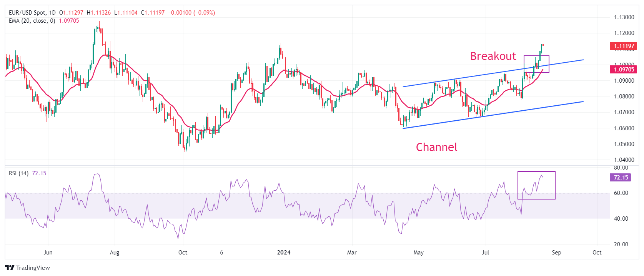The image size is (644, 276).
Task: Click the EUR/USD Spot 1D title
Action: coord(32,13)
